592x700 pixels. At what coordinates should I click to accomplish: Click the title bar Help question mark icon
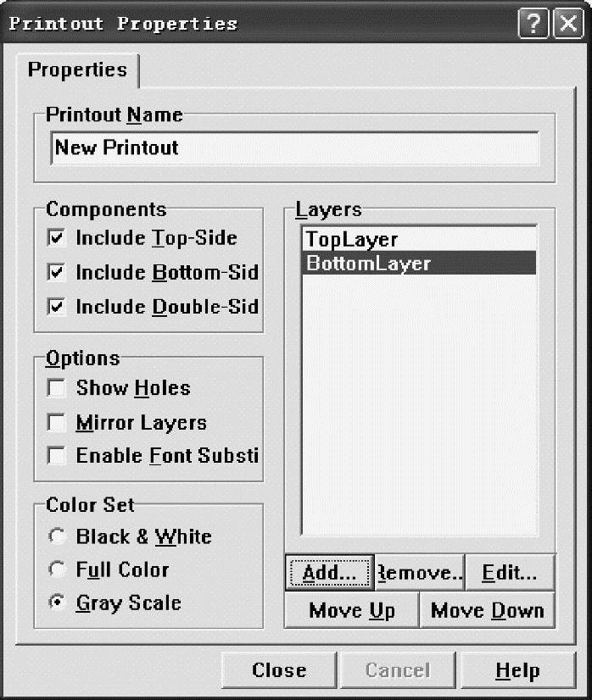(533, 24)
